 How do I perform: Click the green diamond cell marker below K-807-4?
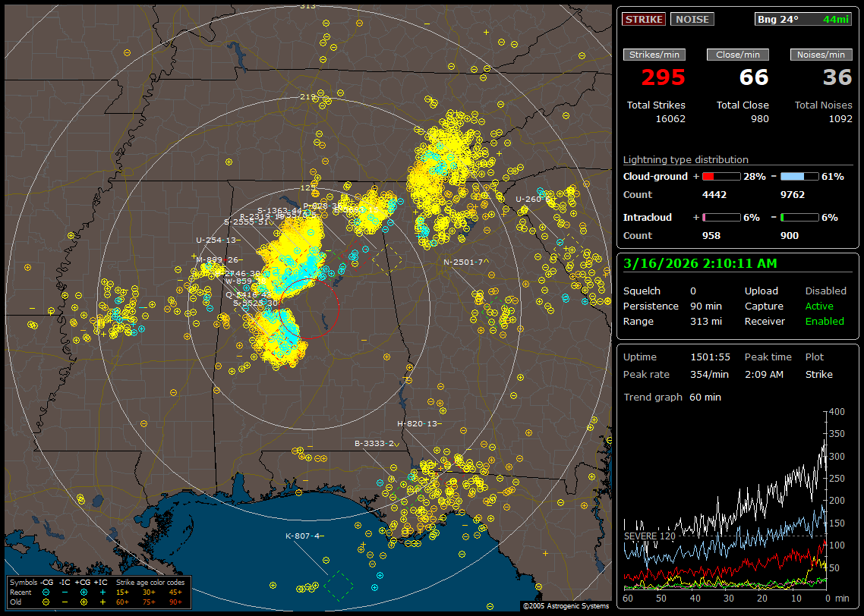(339, 584)
